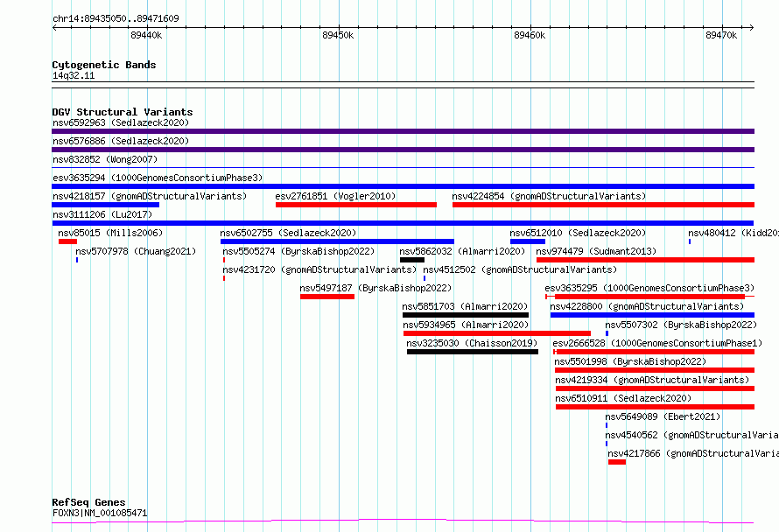Select red bar of nsv5934965 (Almarri2020)
Image resolution: width=779 pixels, height=532 pixels.
tap(497, 333)
